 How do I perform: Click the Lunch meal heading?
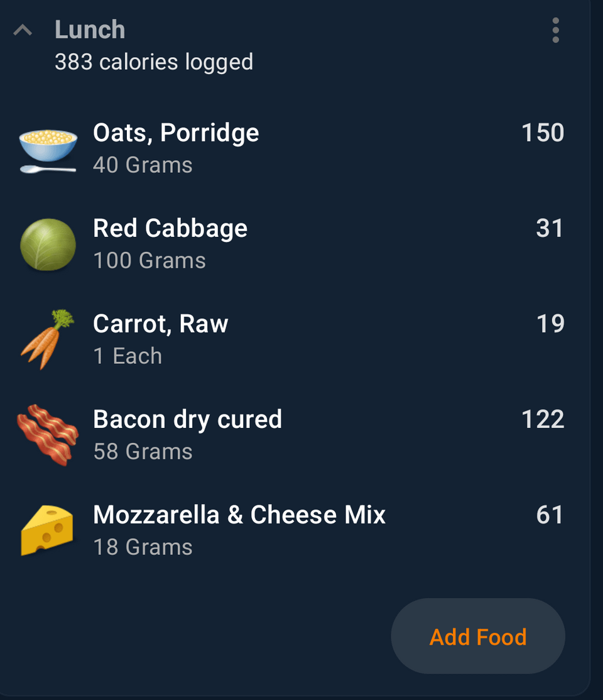pyautogui.click(x=90, y=30)
